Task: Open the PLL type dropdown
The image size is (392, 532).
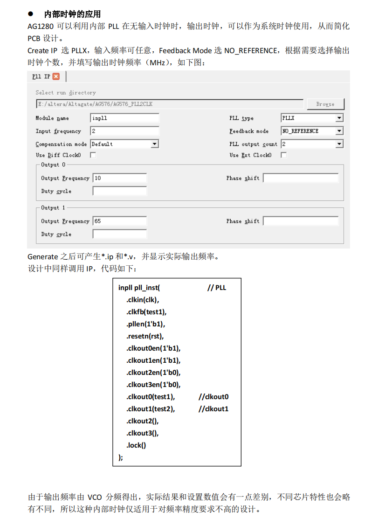Action: [x=339, y=118]
